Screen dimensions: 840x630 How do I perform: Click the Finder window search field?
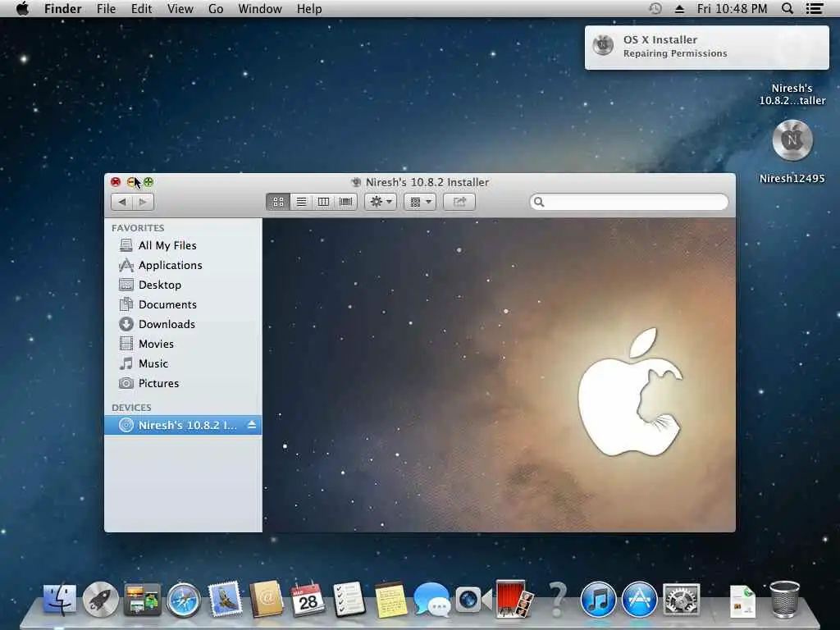click(629, 202)
